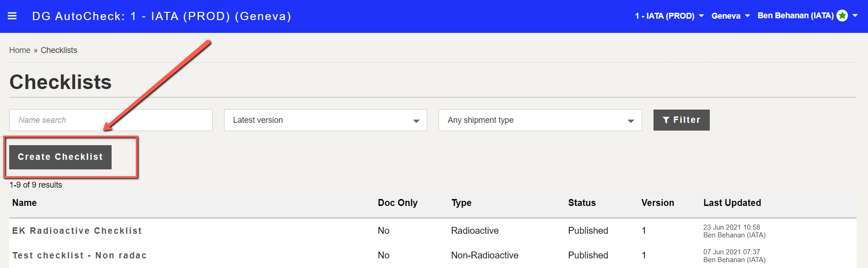Go to Home breadcrumb link
This screenshot has height=268, width=868.
(x=20, y=50)
